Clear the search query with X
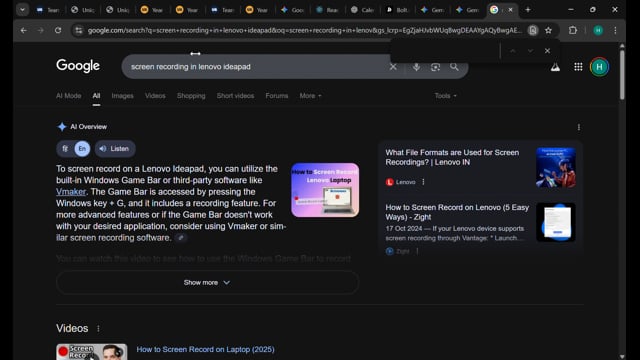 (x=393, y=67)
